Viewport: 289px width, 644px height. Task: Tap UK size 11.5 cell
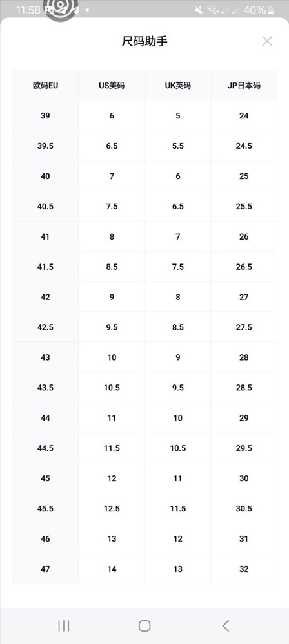178,509
